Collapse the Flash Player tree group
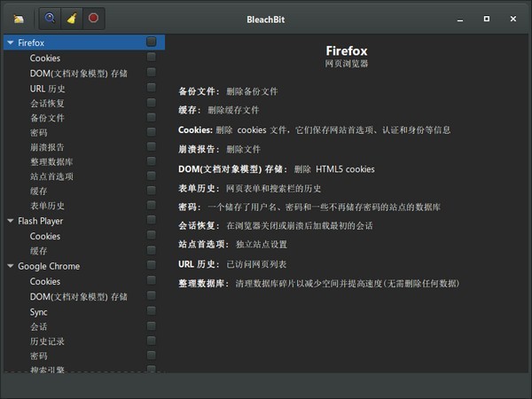This screenshot has width=532, height=399. click(11, 221)
